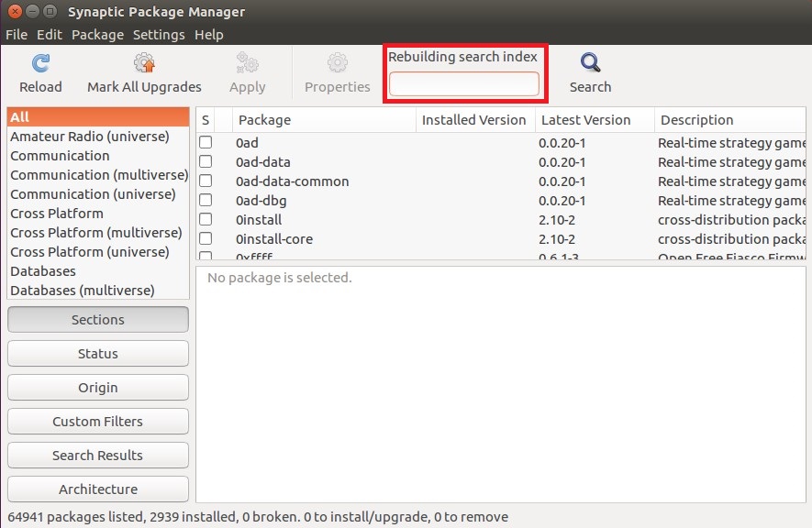Click the Search magnifier icon
This screenshot has width=812, height=528.
coord(590,62)
